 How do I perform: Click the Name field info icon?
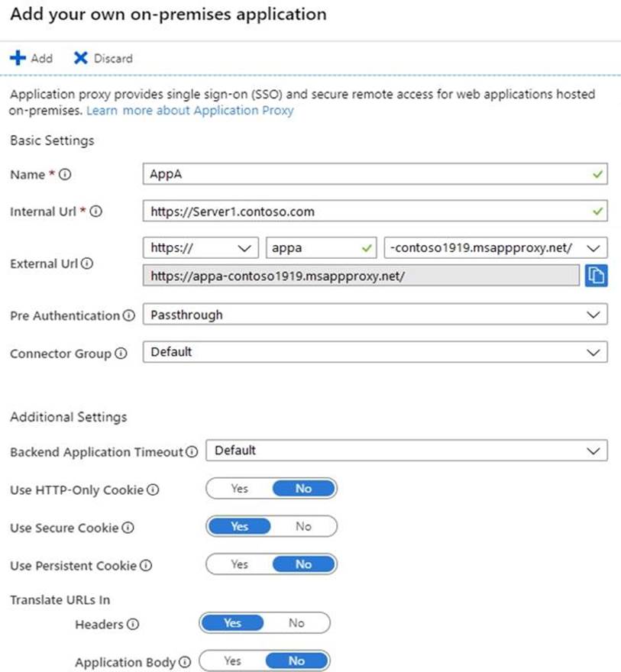[65, 175]
